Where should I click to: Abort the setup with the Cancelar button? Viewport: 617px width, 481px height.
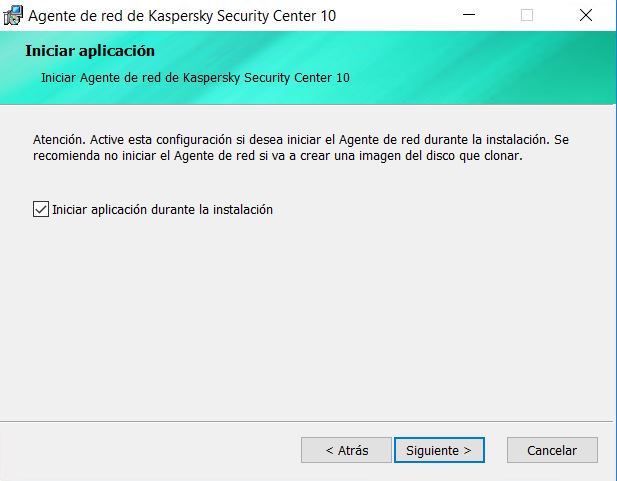(552, 450)
